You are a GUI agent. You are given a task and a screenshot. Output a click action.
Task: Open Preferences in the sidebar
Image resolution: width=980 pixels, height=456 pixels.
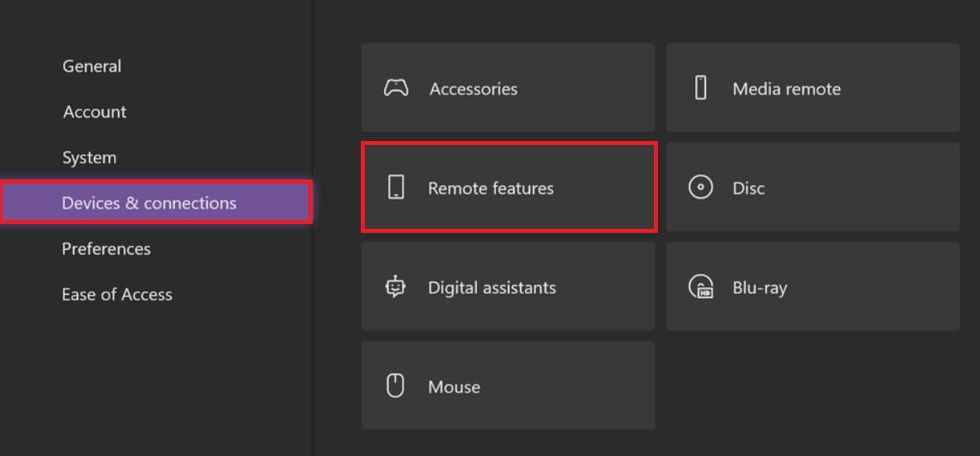click(106, 248)
